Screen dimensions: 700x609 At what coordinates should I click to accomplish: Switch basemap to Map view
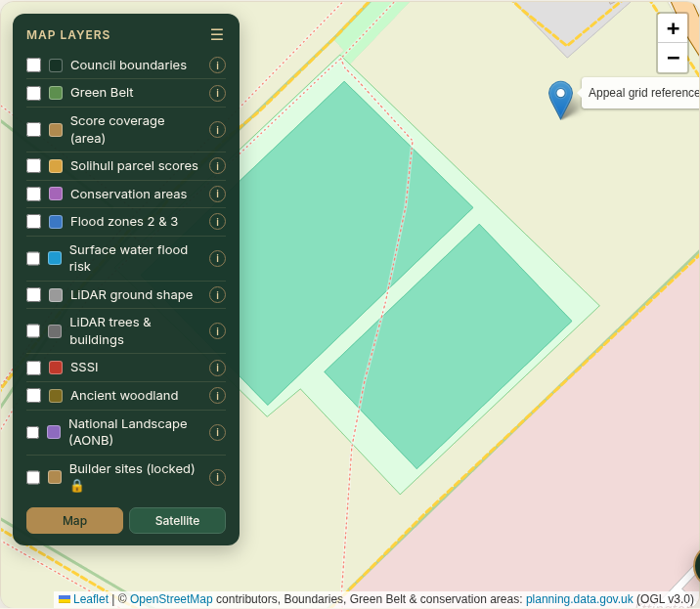coord(74,521)
